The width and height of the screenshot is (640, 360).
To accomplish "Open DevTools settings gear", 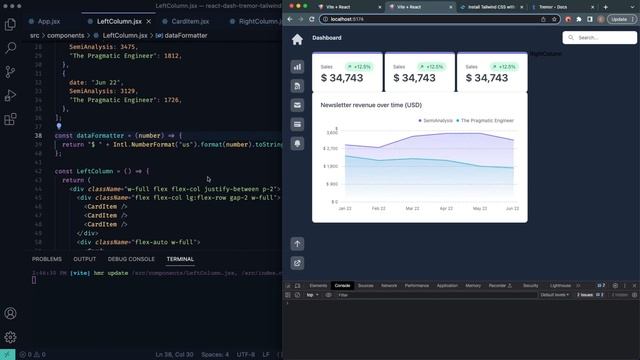I will 615,286.
